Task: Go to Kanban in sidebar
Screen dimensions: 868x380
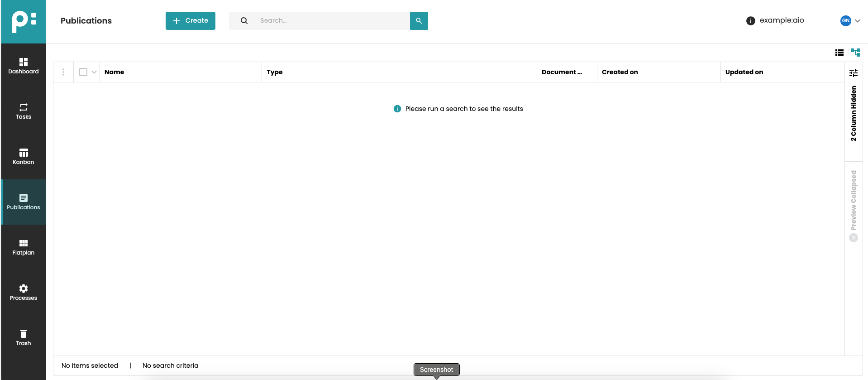Action: pyautogui.click(x=24, y=157)
